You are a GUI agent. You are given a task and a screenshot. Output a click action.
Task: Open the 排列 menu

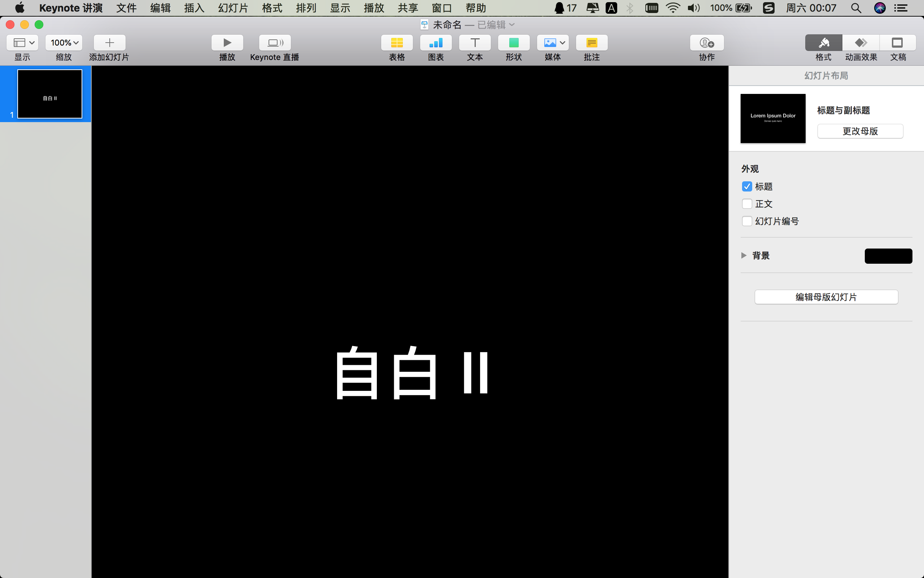coord(306,8)
